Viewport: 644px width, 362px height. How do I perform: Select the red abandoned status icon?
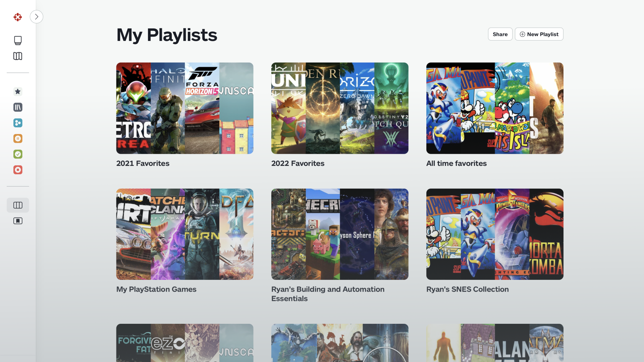click(x=17, y=170)
